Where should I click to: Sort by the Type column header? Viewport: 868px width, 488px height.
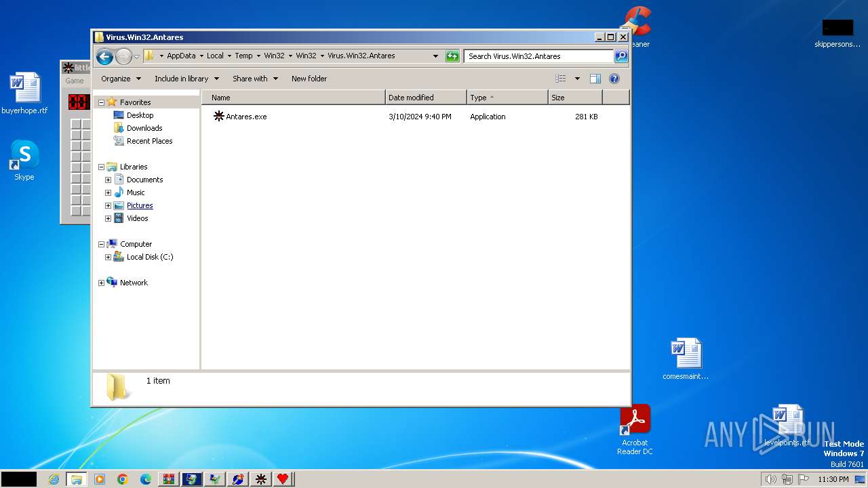pos(507,98)
